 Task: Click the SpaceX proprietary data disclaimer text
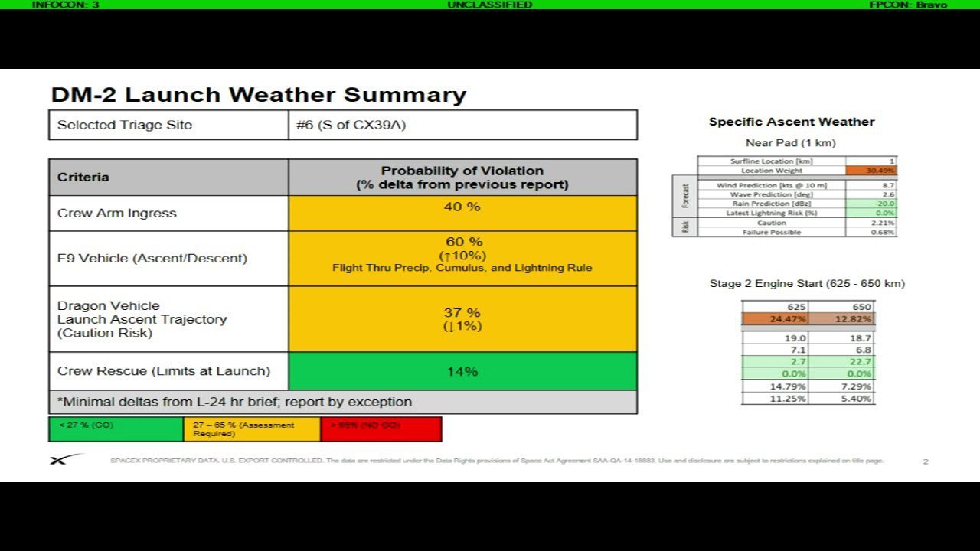[497, 461]
